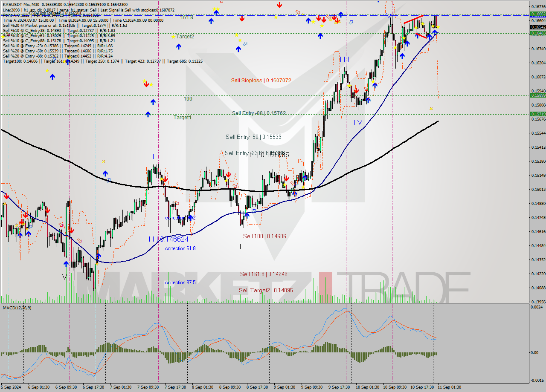Click the '5 Sep 2024' date label
The image size is (546, 392).
coord(12,387)
